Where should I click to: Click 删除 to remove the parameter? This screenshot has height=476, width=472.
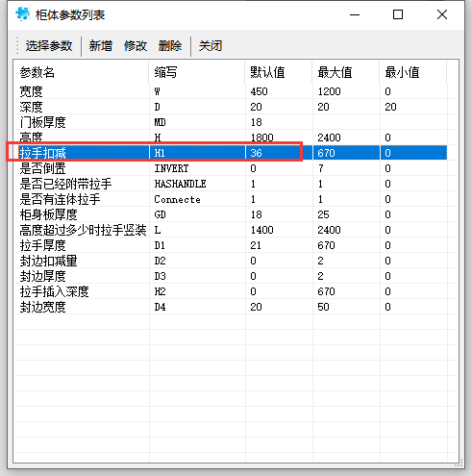click(170, 46)
